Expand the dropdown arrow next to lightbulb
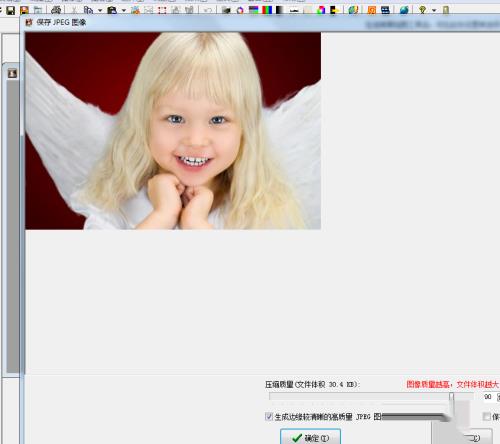This screenshot has height=444, width=500. click(x=434, y=11)
